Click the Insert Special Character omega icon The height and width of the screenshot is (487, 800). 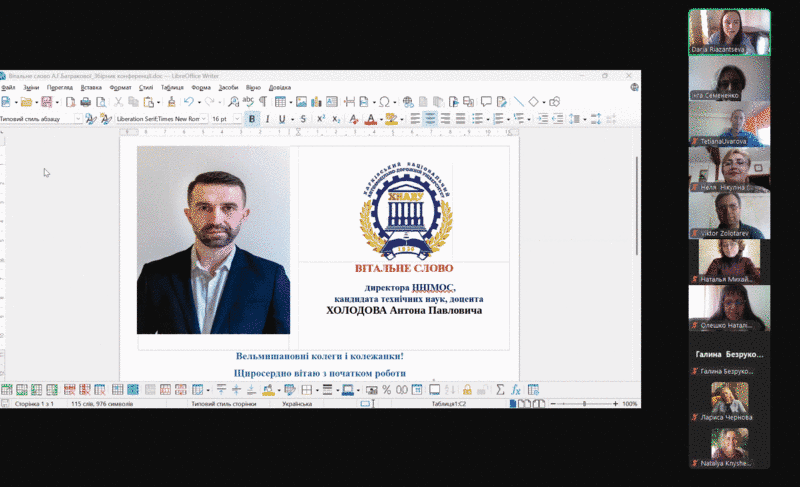[x=384, y=102]
